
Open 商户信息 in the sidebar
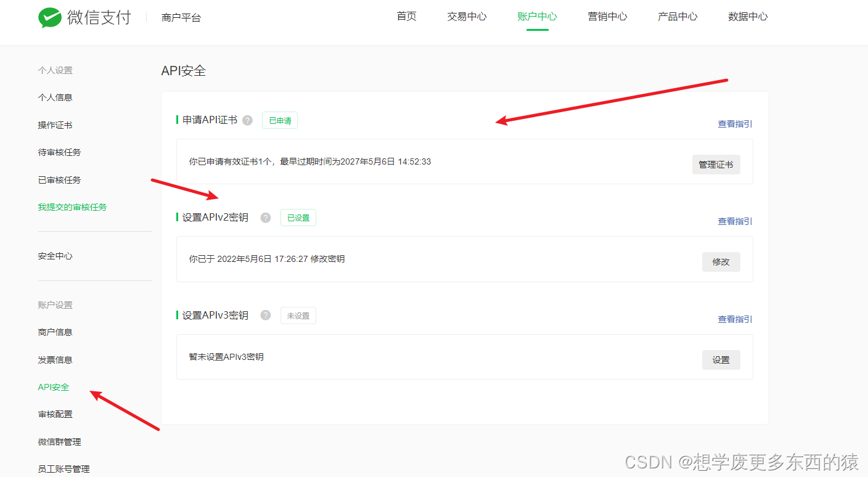click(55, 332)
